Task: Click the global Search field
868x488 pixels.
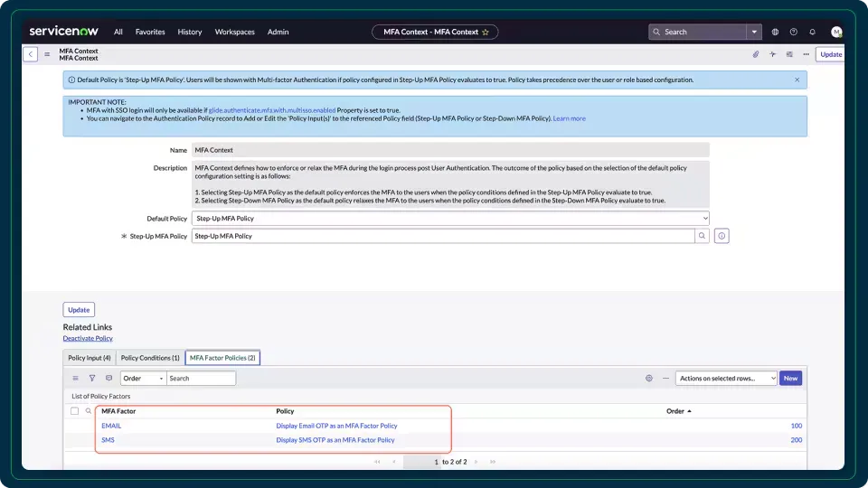Action: 697,33
